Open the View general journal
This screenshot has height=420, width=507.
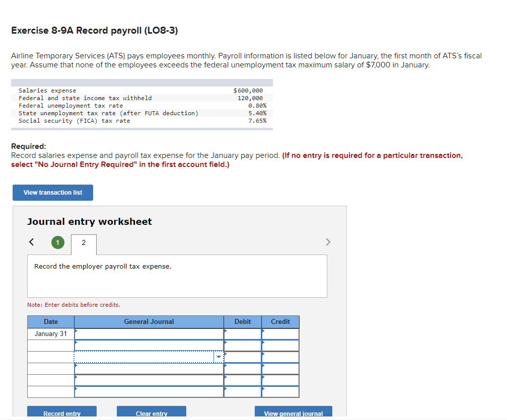point(293,414)
